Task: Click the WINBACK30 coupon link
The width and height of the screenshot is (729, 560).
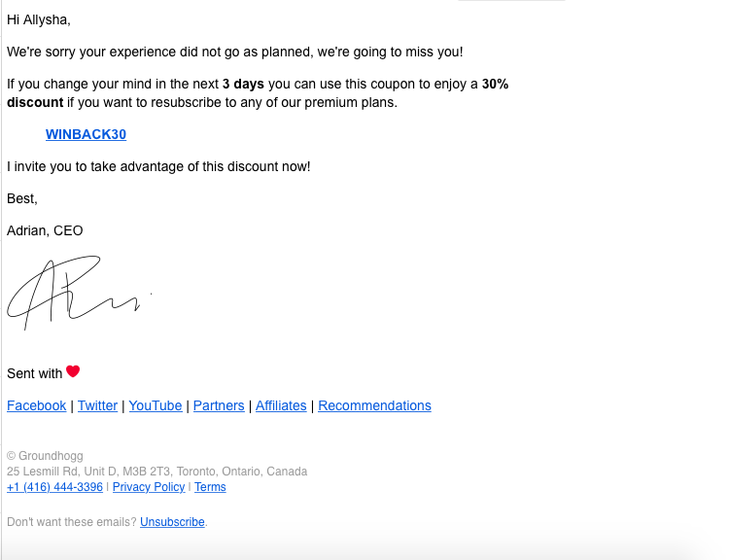Action: 86,134
